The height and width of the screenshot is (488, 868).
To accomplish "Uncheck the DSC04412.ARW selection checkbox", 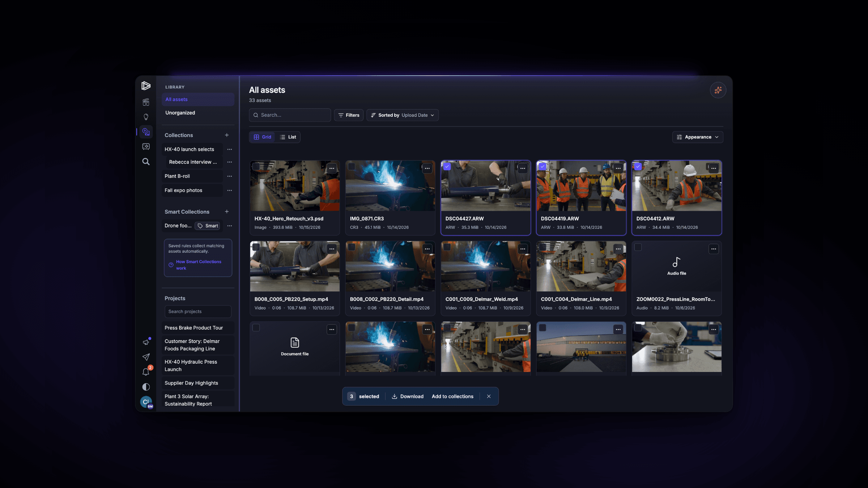I will click(x=638, y=167).
